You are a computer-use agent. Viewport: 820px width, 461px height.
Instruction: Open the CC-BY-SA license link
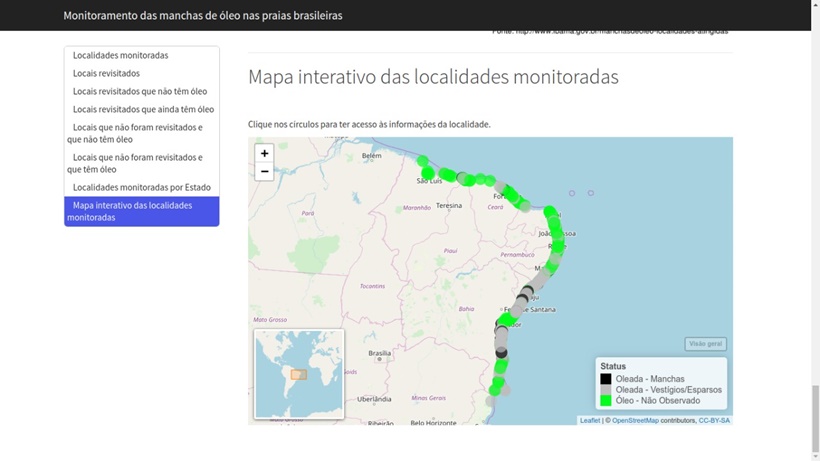coord(714,420)
